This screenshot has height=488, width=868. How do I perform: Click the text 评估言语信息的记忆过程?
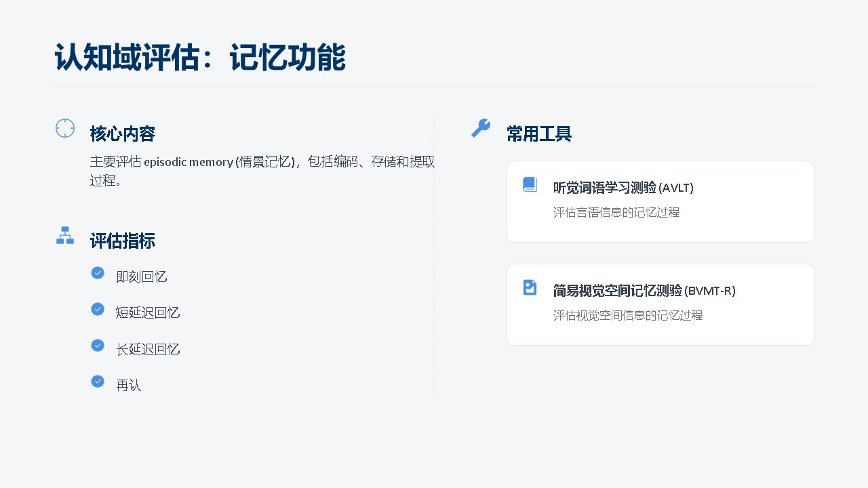click(x=616, y=213)
